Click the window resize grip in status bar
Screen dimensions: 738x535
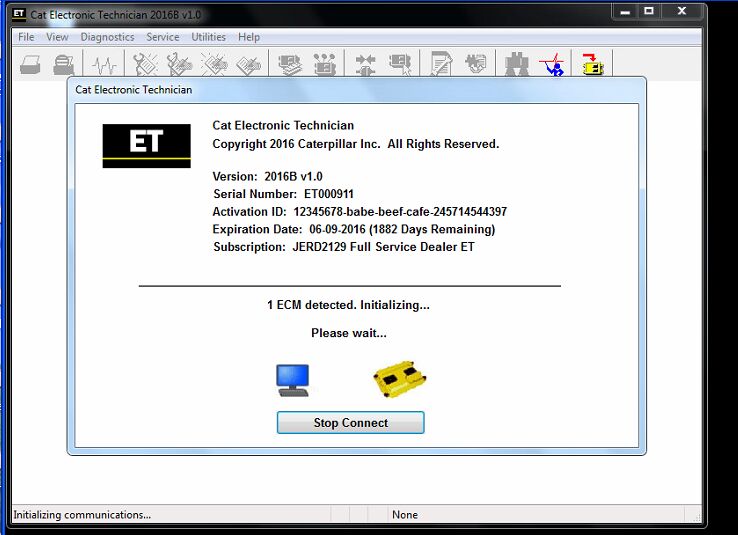[697, 517]
